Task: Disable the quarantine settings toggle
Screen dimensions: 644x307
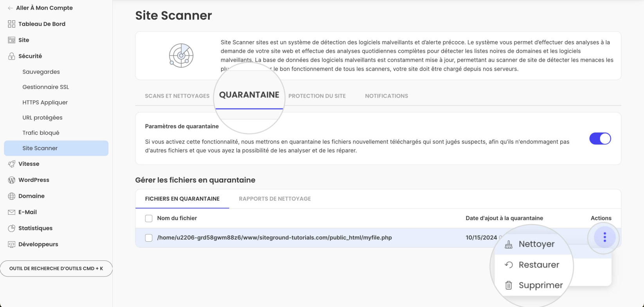Action: (x=600, y=138)
